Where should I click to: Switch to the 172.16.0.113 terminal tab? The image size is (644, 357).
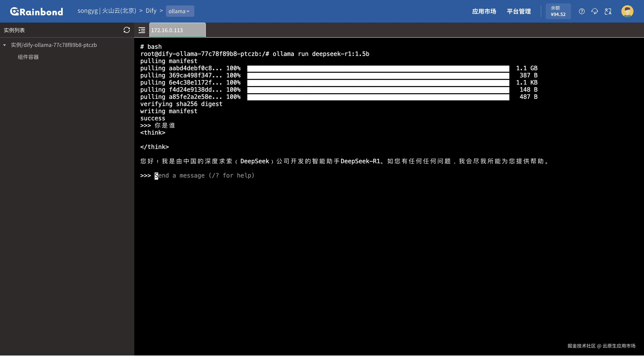point(177,30)
